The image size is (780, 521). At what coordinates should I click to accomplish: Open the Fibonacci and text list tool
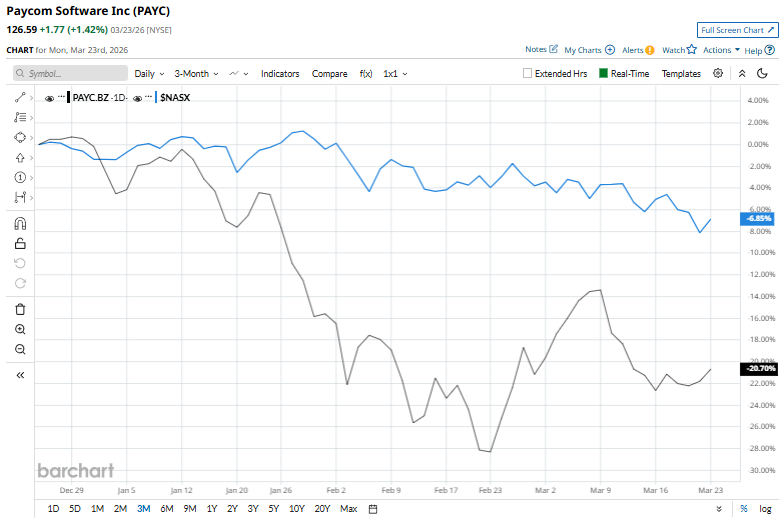(x=20, y=117)
